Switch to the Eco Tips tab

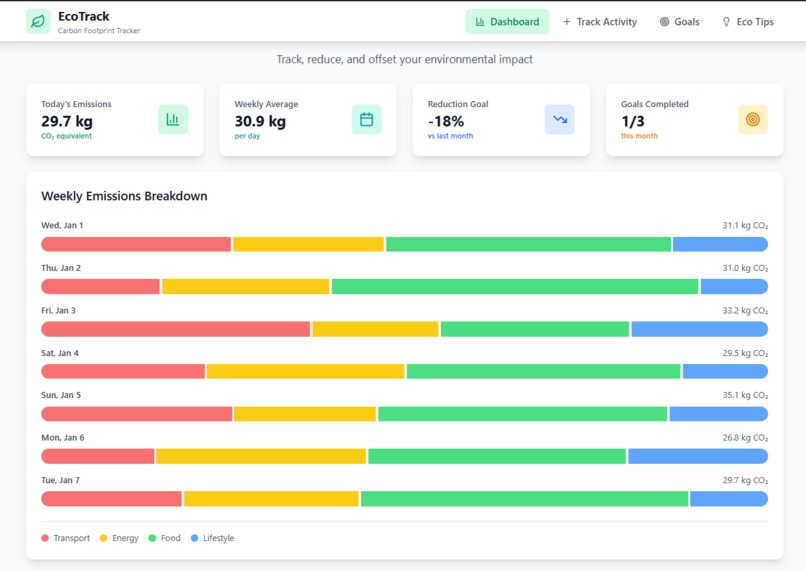coord(748,22)
